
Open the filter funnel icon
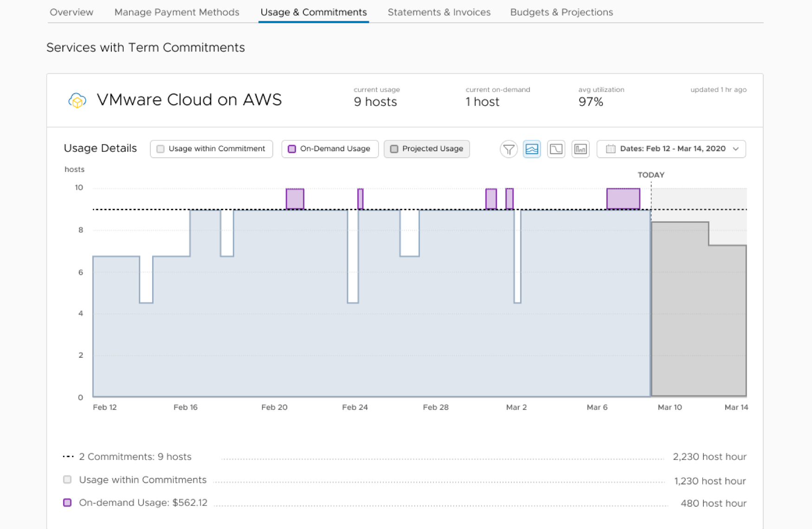pyautogui.click(x=509, y=149)
